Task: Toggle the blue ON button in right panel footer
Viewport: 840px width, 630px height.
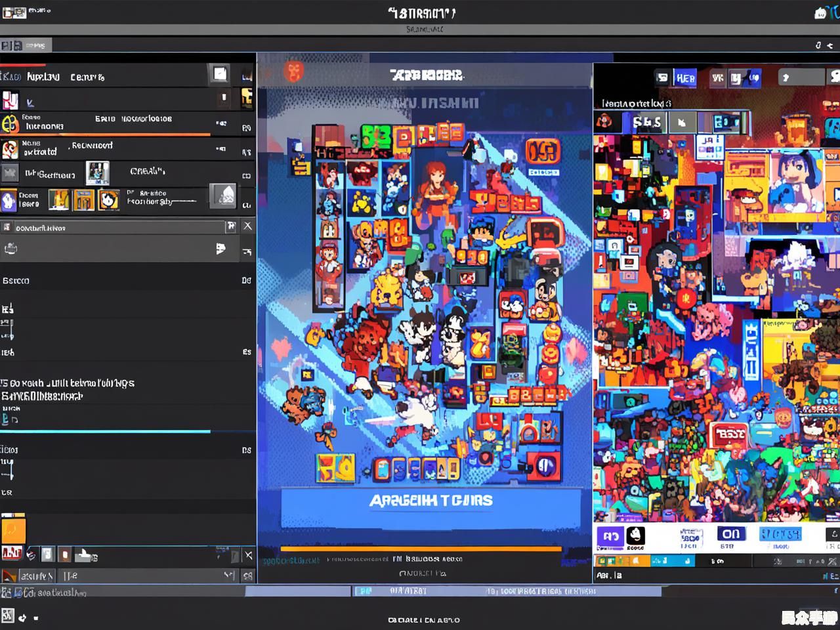Action: (x=730, y=534)
